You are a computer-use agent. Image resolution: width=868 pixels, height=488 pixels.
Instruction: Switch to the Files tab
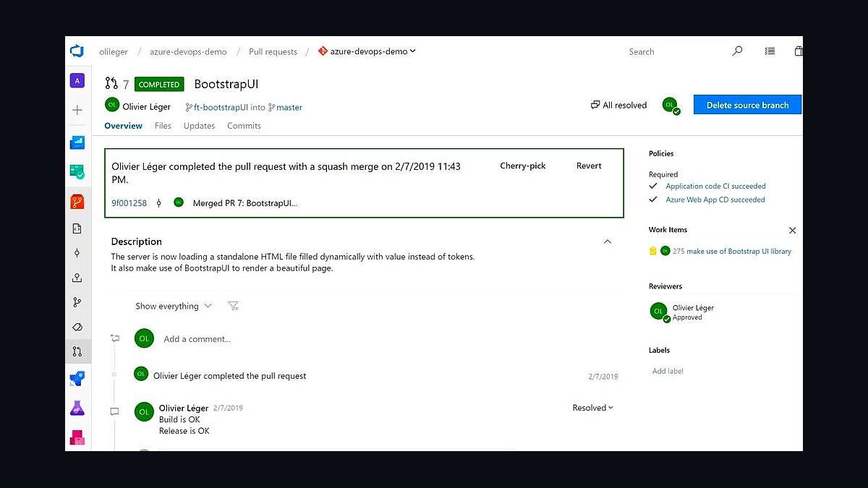(163, 126)
